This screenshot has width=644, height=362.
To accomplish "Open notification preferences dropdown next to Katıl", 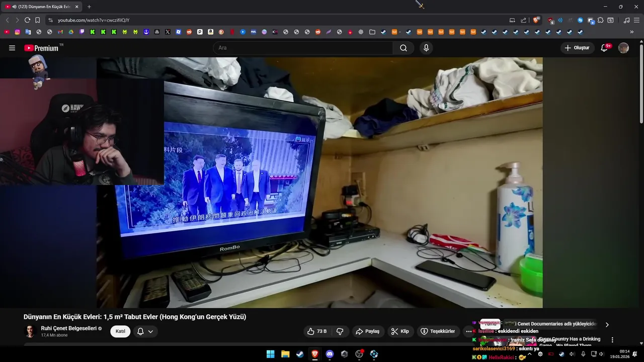I will (145, 331).
